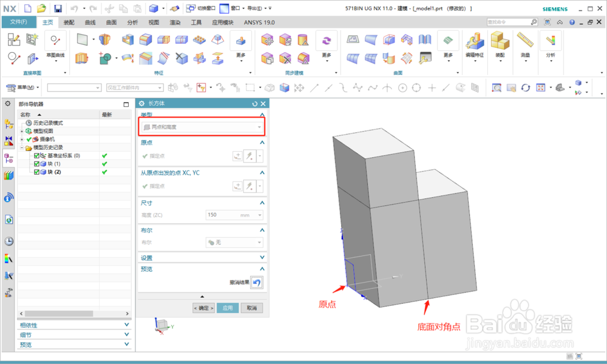Click More in the Feature group
This screenshot has height=364, width=607.
click(x=241, y=47)
